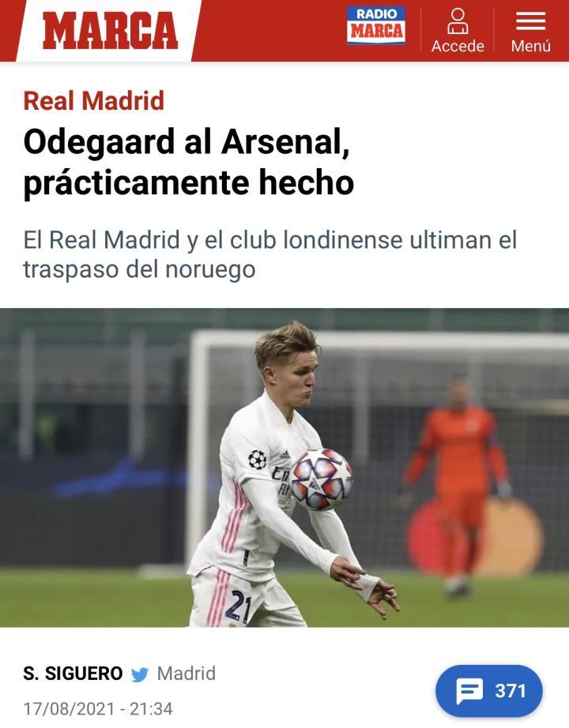Screen dimensions: 569x728
Task: Click the Accede user profile icon
Action: [x=458, y=21]
